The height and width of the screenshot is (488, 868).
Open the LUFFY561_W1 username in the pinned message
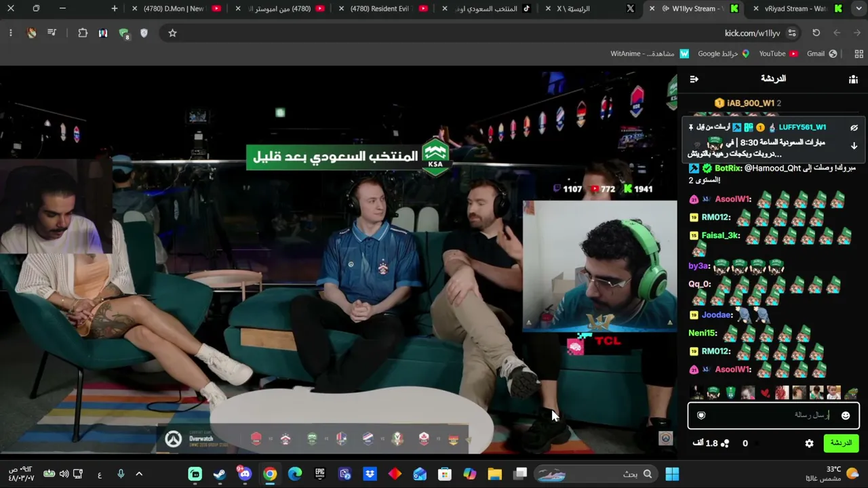point(802,127)
